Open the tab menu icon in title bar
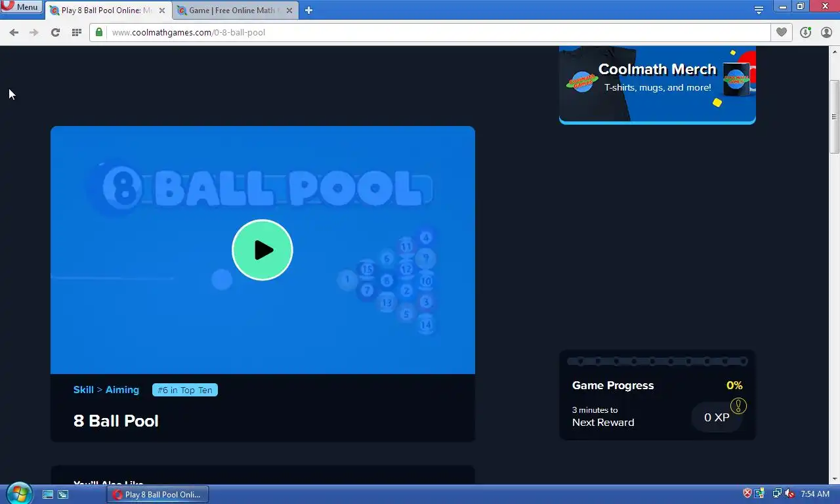This screenshot has width=840, height=504. (x=759, y=10)
